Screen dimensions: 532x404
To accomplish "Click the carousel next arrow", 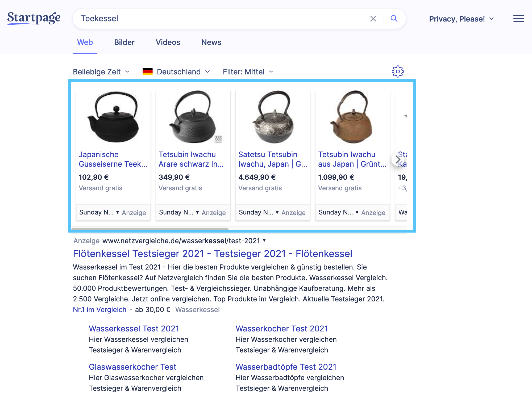I will point(398,159).
